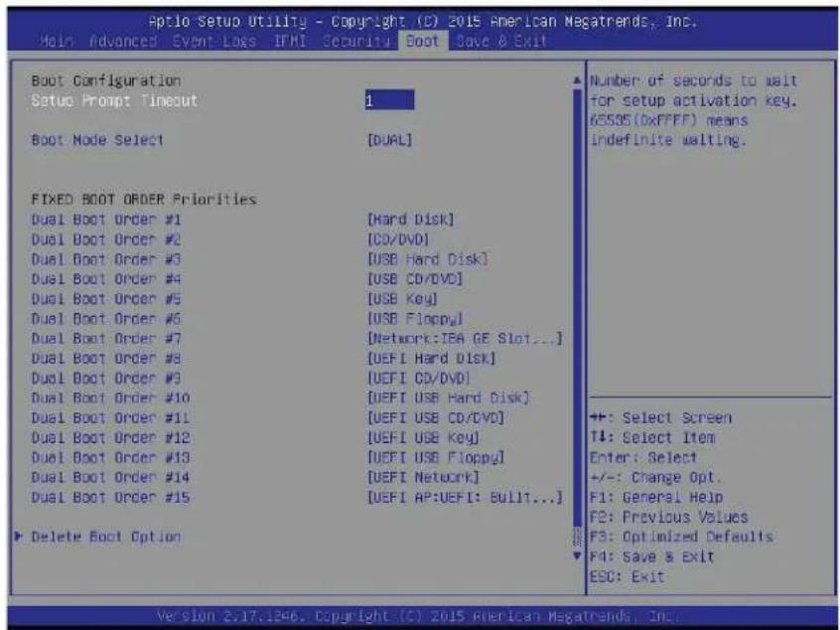The image size is (840, 630).
Task: Open the [UEFI CD/DVD] boot option
Action: coord(418,379)
